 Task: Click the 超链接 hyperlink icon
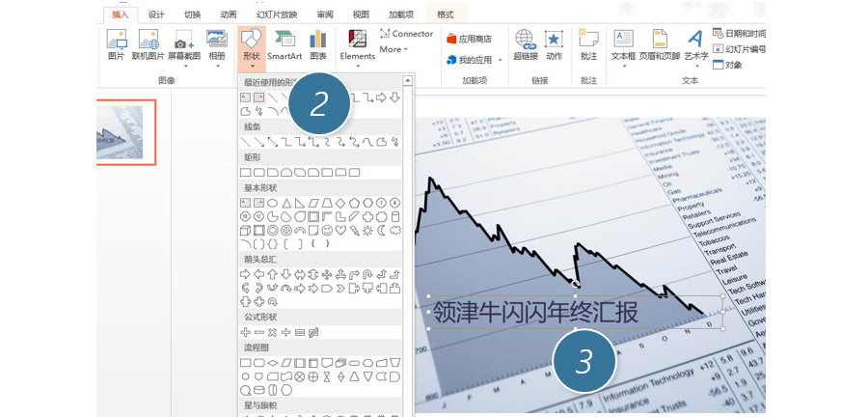click(526, 39)
